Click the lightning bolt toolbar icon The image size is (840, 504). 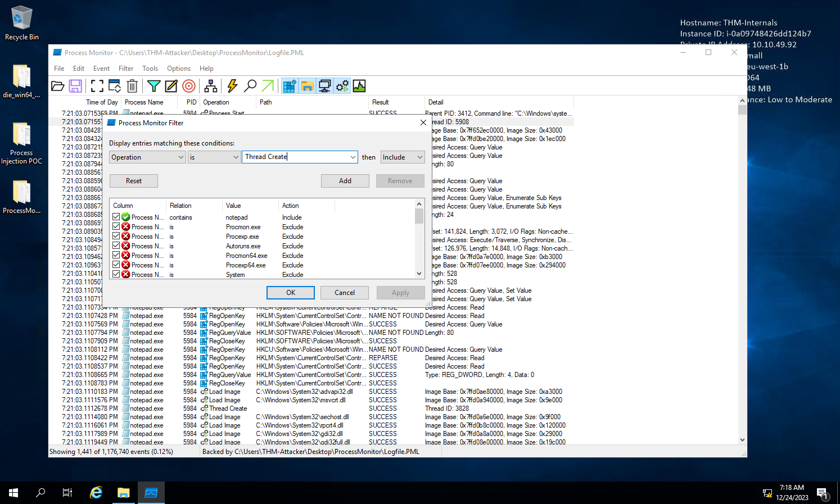click(232, 86)
